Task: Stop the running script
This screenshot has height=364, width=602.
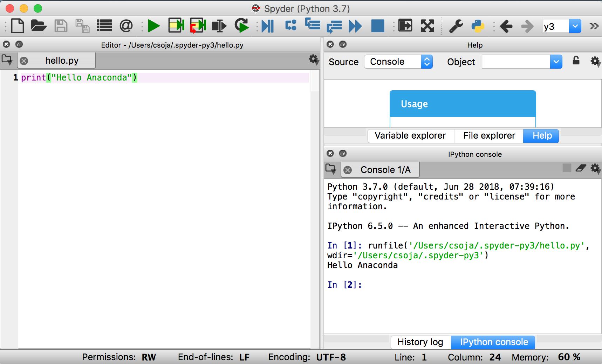Action: point(377,26)
